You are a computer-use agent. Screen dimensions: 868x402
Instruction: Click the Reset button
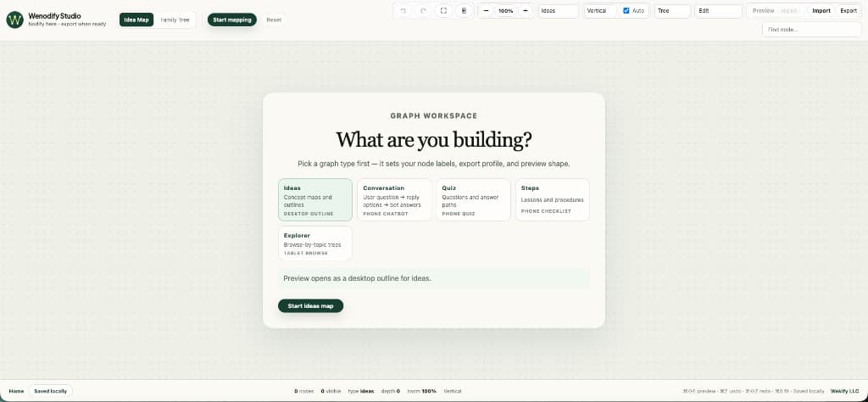point(274,20)
